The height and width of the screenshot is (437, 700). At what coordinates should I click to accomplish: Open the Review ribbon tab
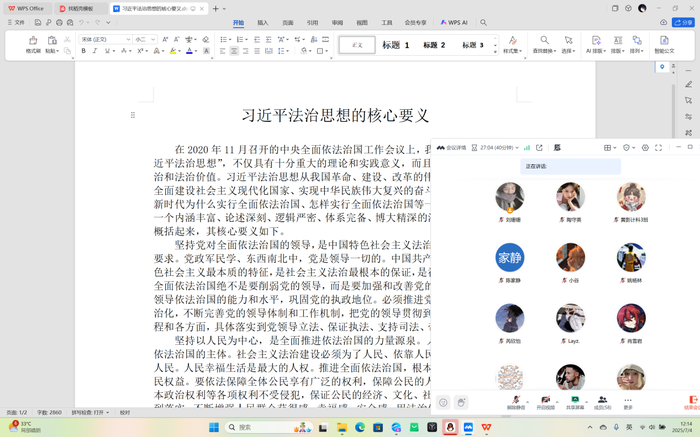click(337, 21)
